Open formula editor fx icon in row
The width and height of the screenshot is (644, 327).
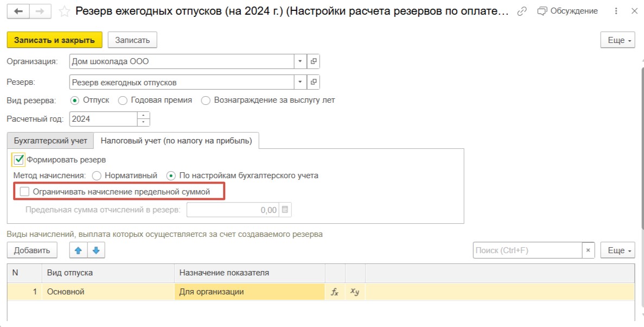[x=335, y=292]
